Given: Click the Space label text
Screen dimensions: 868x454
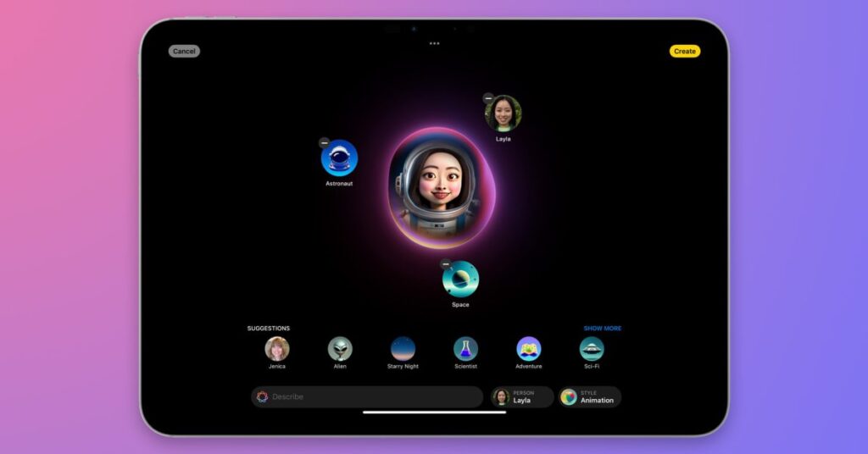Looking at the screenshot, I should point(460,305).
